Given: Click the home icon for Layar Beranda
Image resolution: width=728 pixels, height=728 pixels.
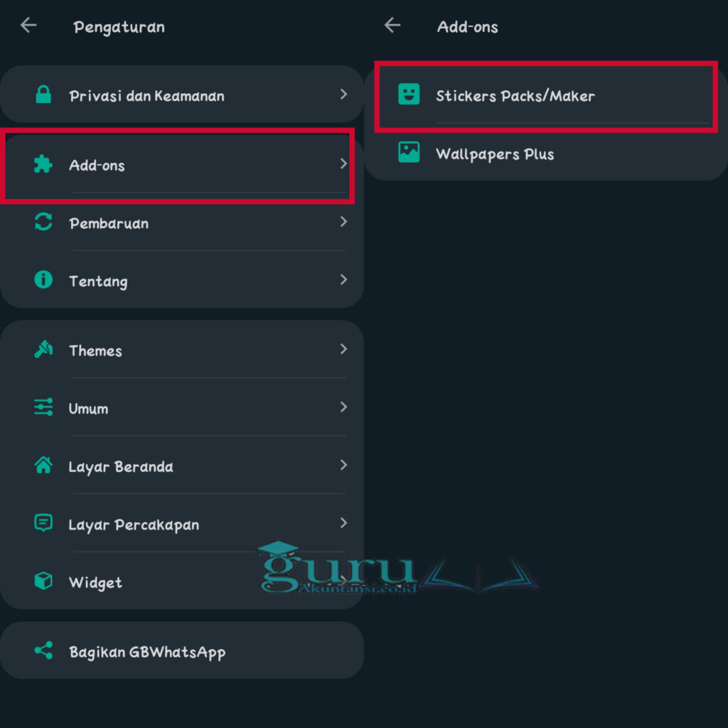Looking at the screenshot, I should (43, 465).
